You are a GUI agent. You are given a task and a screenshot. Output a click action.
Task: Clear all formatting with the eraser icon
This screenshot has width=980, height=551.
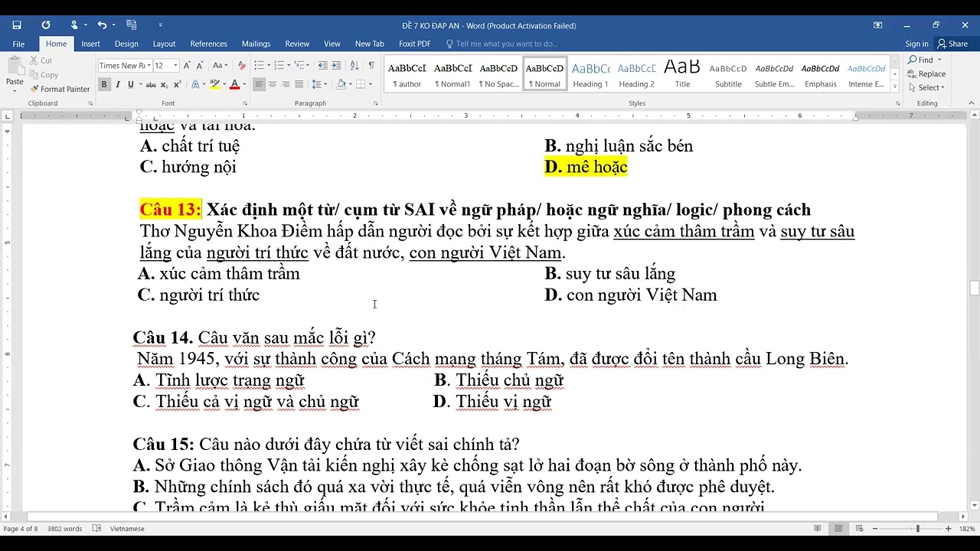point(242,66)
